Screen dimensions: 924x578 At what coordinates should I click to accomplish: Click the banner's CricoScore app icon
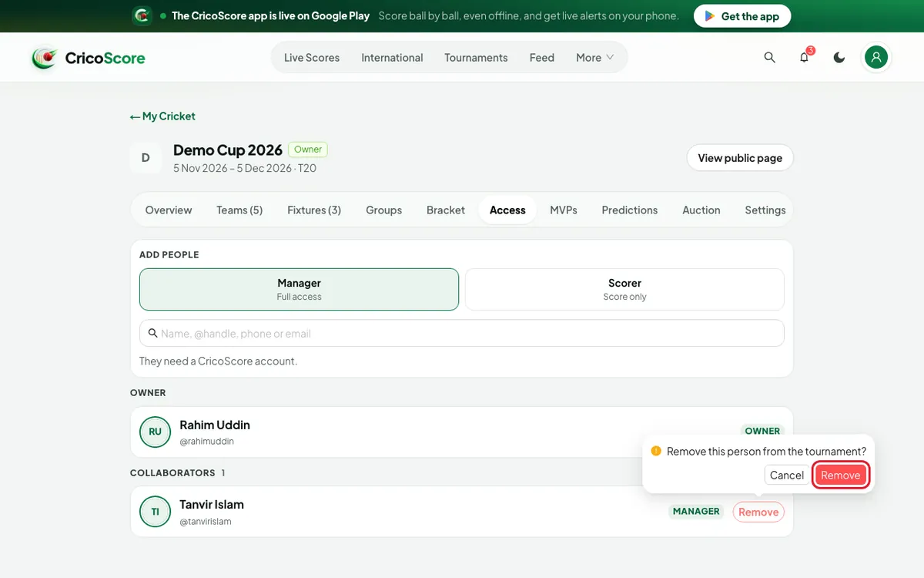142,15
